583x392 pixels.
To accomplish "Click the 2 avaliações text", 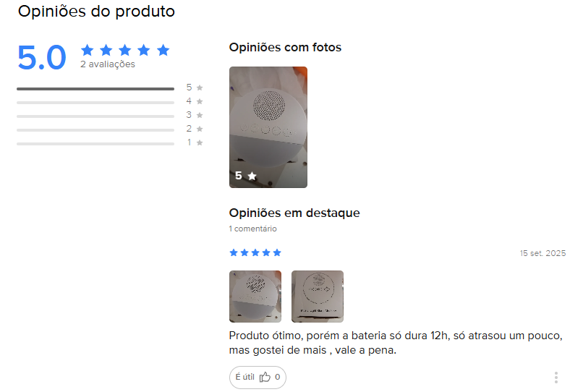I will click(x=108, y=64).
